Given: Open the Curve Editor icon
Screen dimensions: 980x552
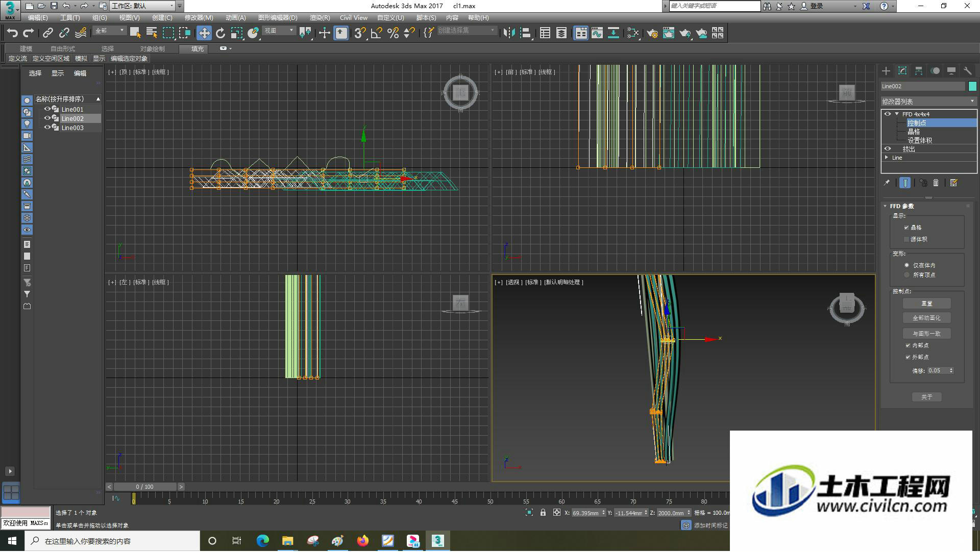Looking at the screenshot, I should click(597, 33).
